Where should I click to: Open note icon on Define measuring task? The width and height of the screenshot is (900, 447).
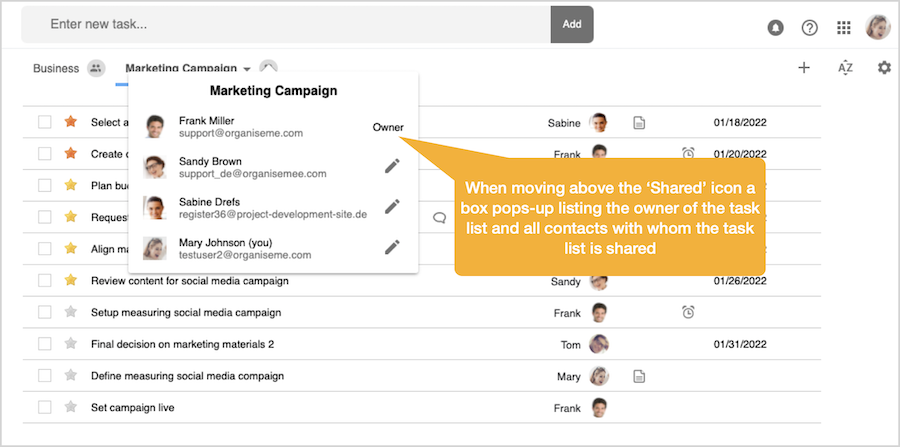click(x=639, y=377)
